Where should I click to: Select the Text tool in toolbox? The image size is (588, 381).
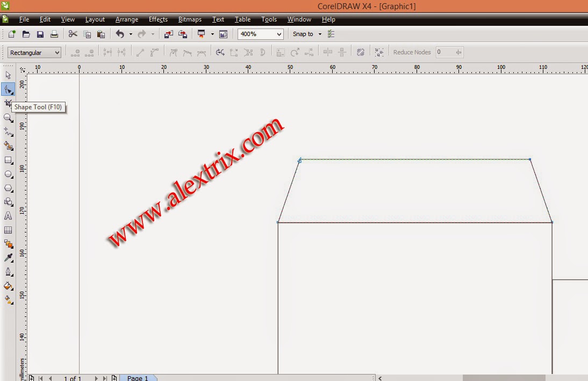click(8, 216)
